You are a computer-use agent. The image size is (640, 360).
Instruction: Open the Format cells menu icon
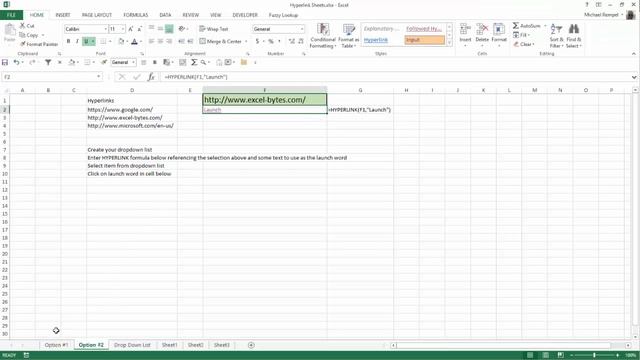(x=499, y=33)
